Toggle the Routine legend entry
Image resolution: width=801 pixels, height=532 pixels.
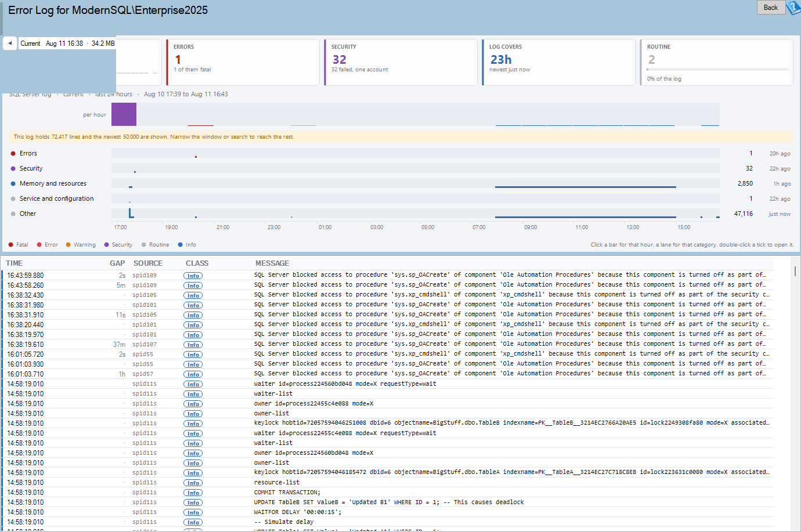pyautogui.click(x=155, y=245)
